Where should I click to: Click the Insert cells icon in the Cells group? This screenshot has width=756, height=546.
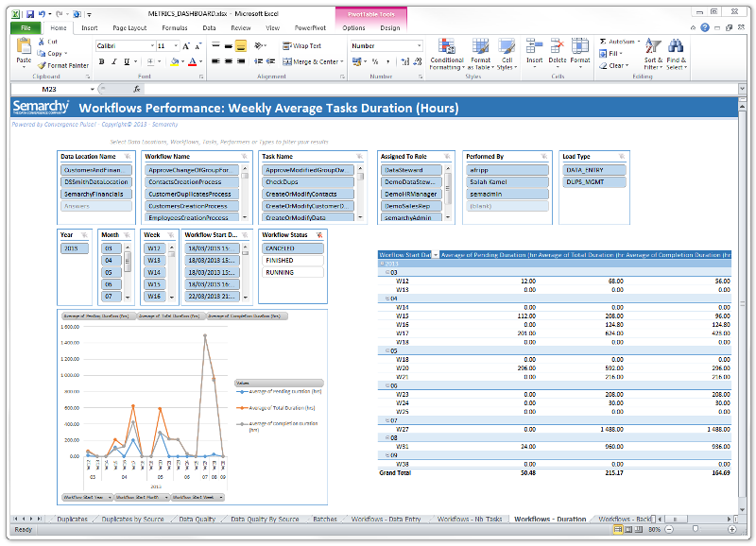[534, 46]
